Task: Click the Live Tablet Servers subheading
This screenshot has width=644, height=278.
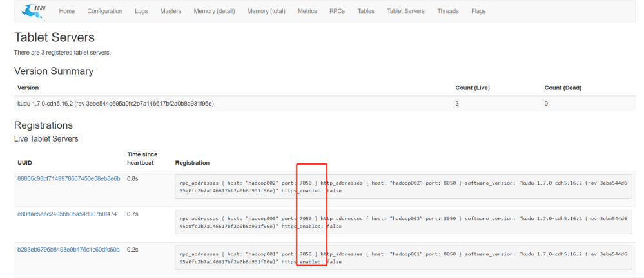Action: click(x=46, y=139)
